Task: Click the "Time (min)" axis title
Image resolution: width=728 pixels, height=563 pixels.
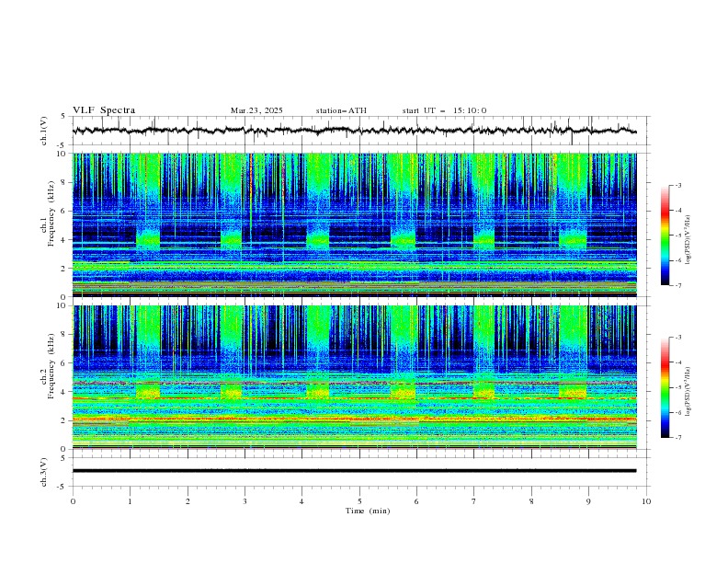Action: coord(368,511)
